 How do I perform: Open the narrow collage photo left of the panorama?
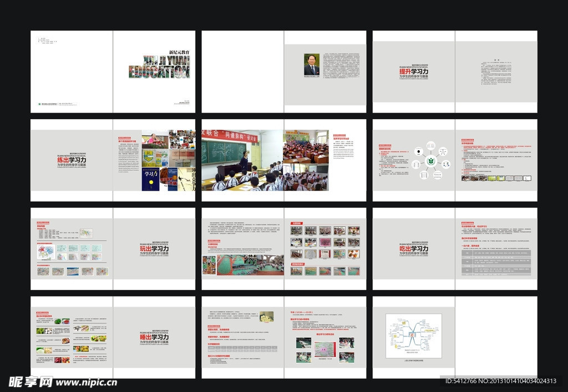coord(209,265)
